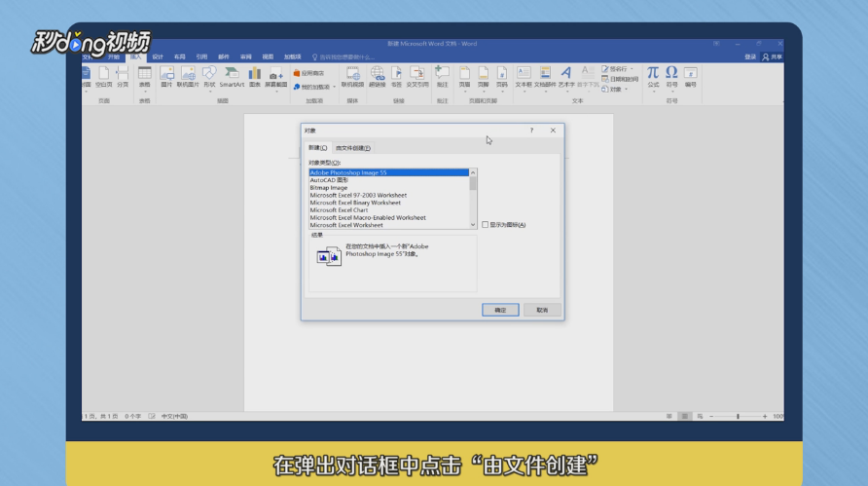
Task: Insert an equation (公式)
Action: pyautogui.click(x=653, y=77)
